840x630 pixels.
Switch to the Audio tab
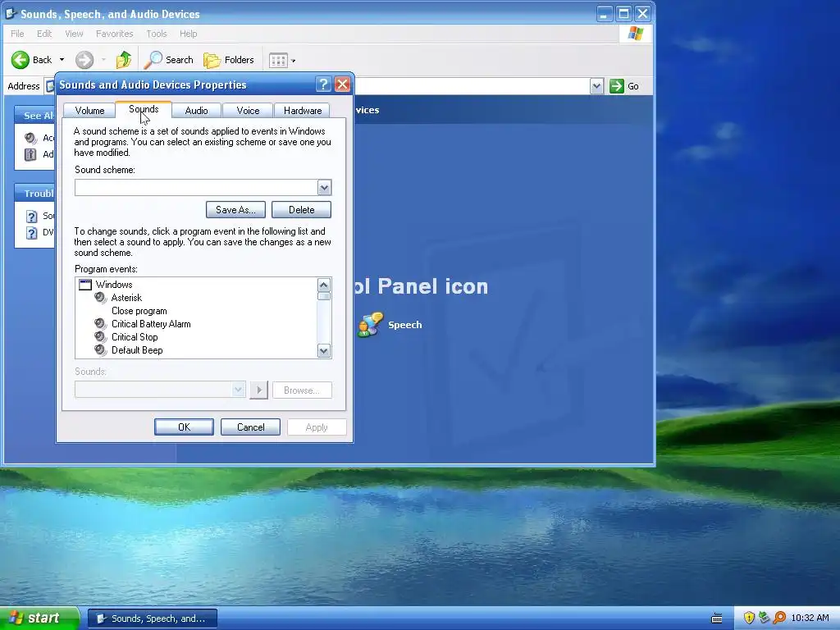coord(196,111)
